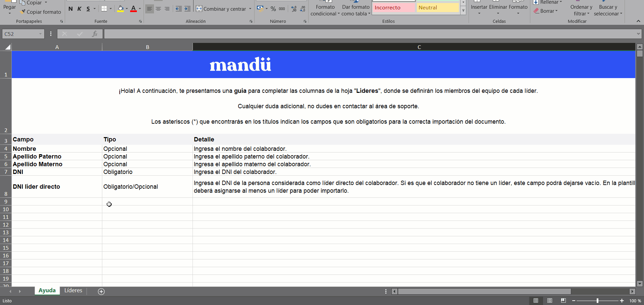Apply bold (N) formatting
The height and width of the screenshot is (305, 644).
[70, 9]
